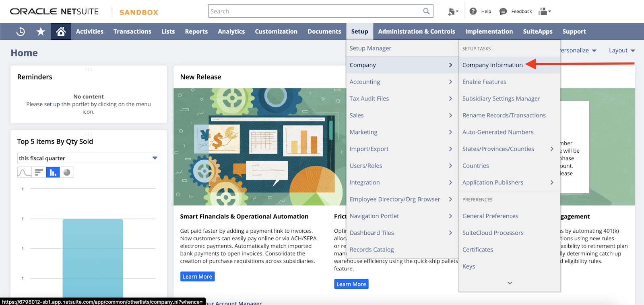Click Learn More under Smart Financials

point(197,276)
